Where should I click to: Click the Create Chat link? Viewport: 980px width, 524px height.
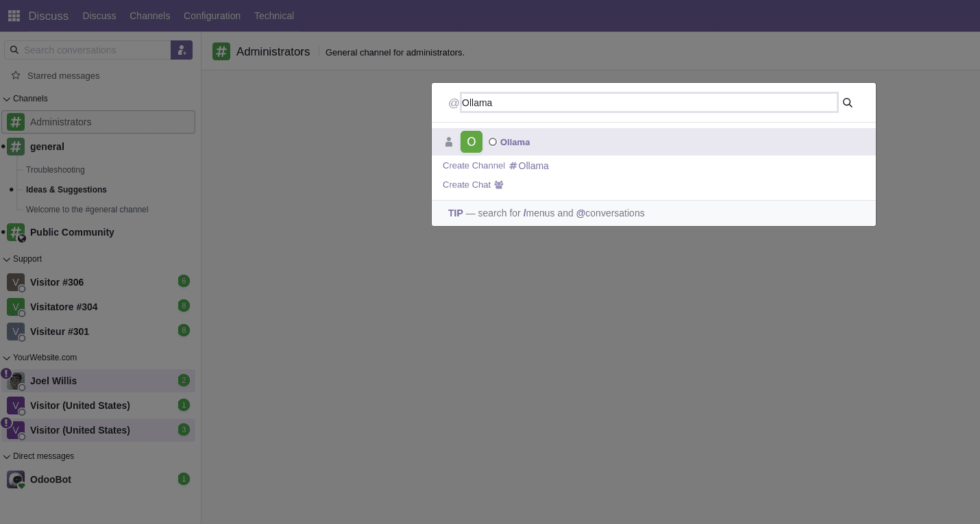pos(467,184)
